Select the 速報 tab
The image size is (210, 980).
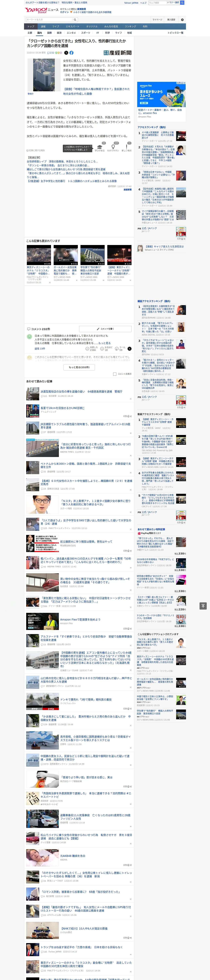point(43,27)
